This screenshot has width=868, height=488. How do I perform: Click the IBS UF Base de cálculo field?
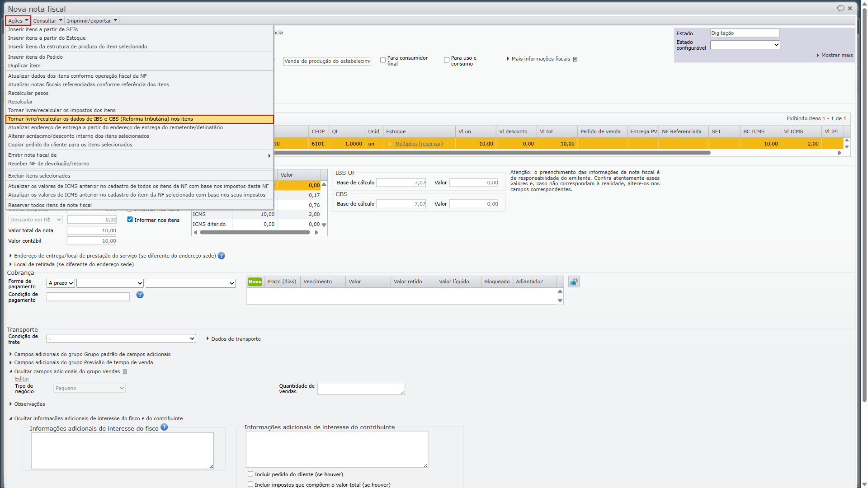pyautogui.click(x=401, y=183)
